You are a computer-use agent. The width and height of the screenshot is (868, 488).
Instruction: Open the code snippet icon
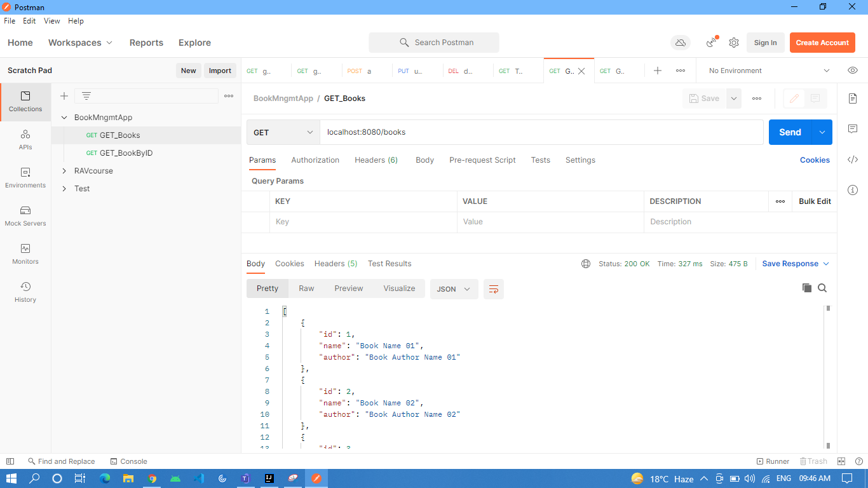[x=853, y=159]
